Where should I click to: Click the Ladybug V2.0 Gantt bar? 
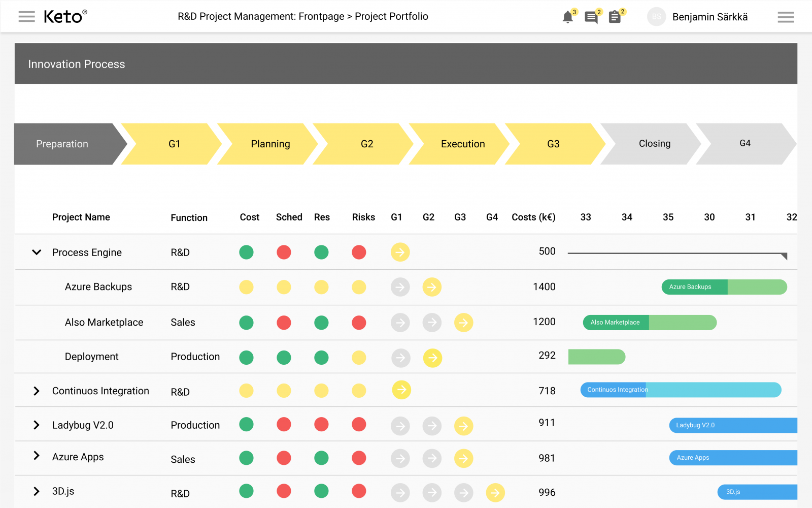coord(733,425)
